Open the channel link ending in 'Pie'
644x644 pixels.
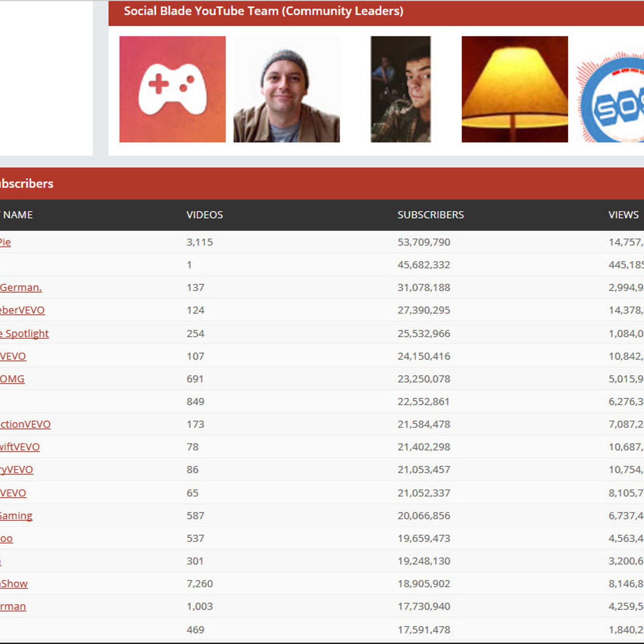(5, 242)
